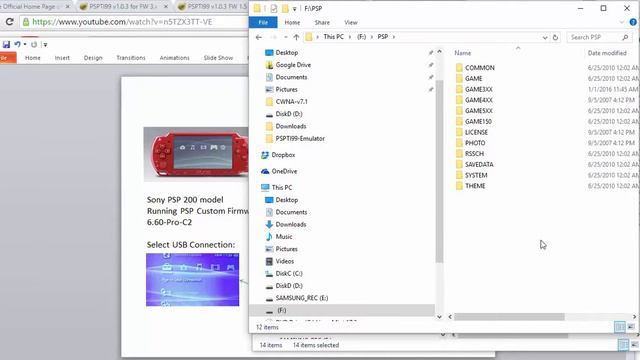This screenshot has height=360, width=640.
Task: Click the YouTube URL in address bar
Action: pyautogui.click(x=122, y=22)
